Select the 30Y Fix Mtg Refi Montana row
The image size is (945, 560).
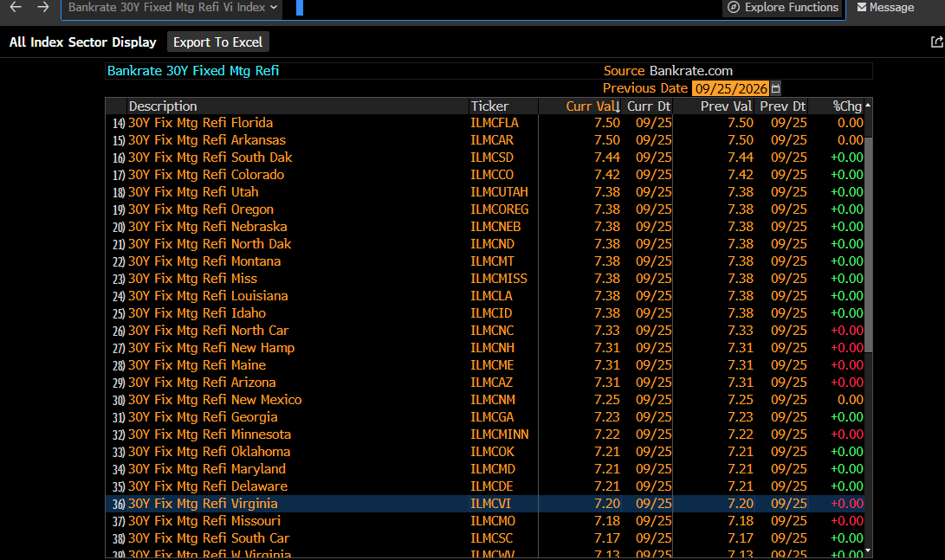485,262
